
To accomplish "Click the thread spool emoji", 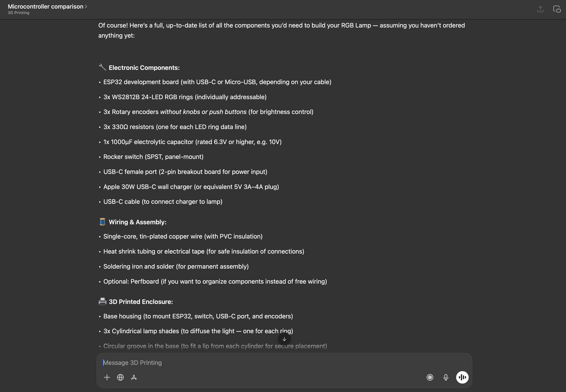I will point(102,222).
